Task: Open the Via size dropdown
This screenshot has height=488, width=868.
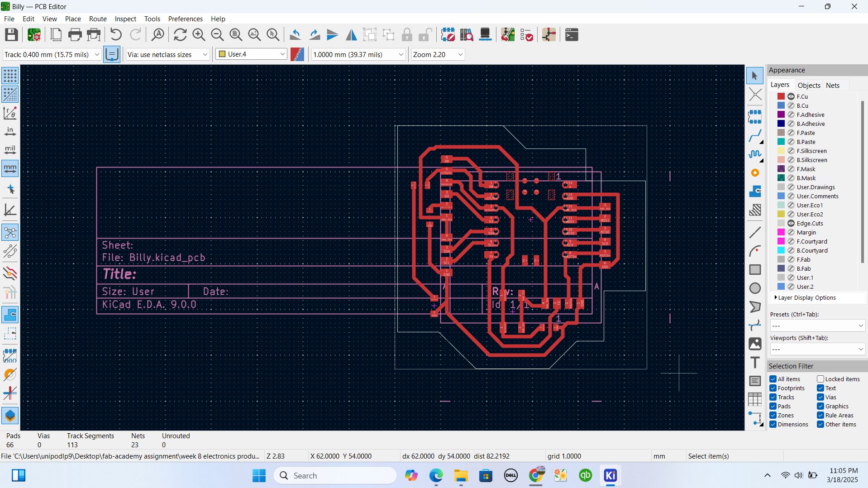Action: (167, 54)
